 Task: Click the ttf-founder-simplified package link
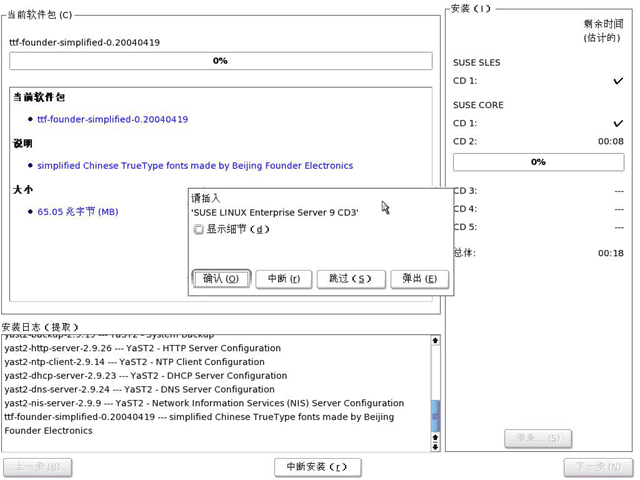coord(113,120)
